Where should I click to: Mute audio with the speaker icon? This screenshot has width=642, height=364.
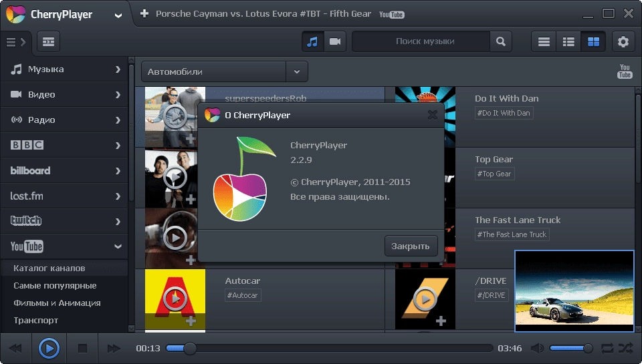[x=537, y=349]
